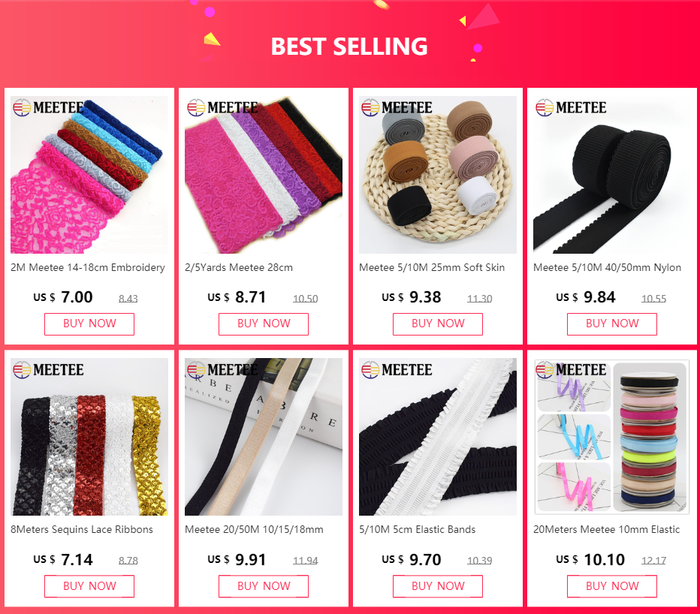The height and width of the screenshot is (614, 700).
Task: Buy the 7.00 embroidery lace now
Action: point(89,324)
